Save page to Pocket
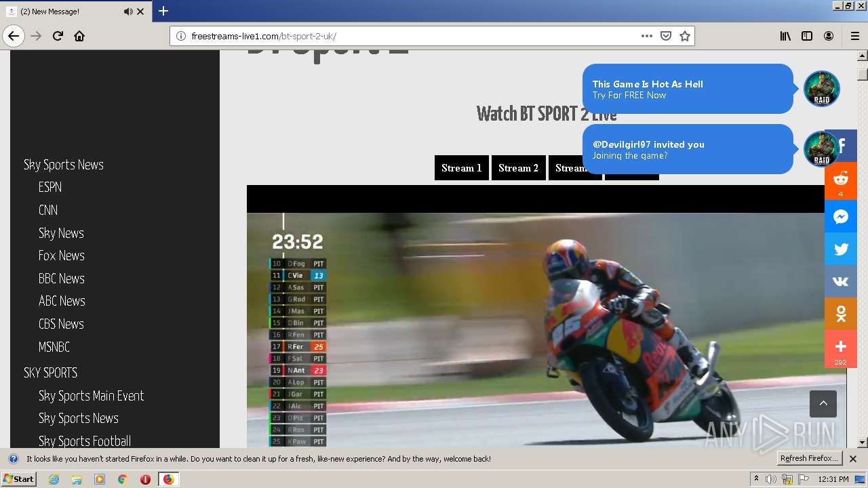The height and width of the screenshot is (488, 868). tap(666, 36)
